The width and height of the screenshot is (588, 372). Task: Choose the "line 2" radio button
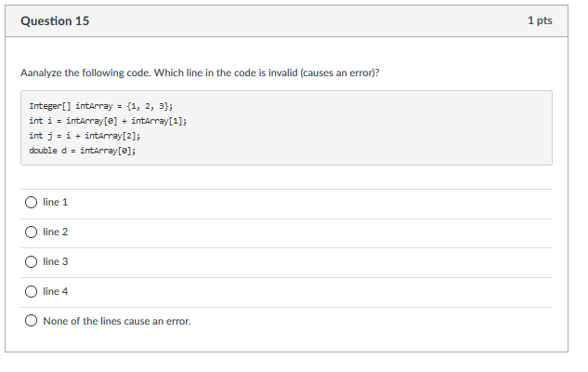click(31, 232)
